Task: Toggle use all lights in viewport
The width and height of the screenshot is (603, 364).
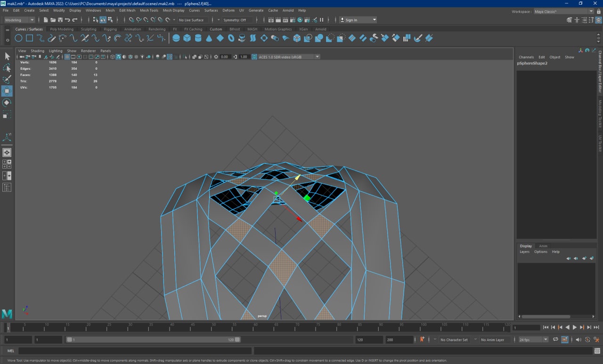Action: coord(142,57)
